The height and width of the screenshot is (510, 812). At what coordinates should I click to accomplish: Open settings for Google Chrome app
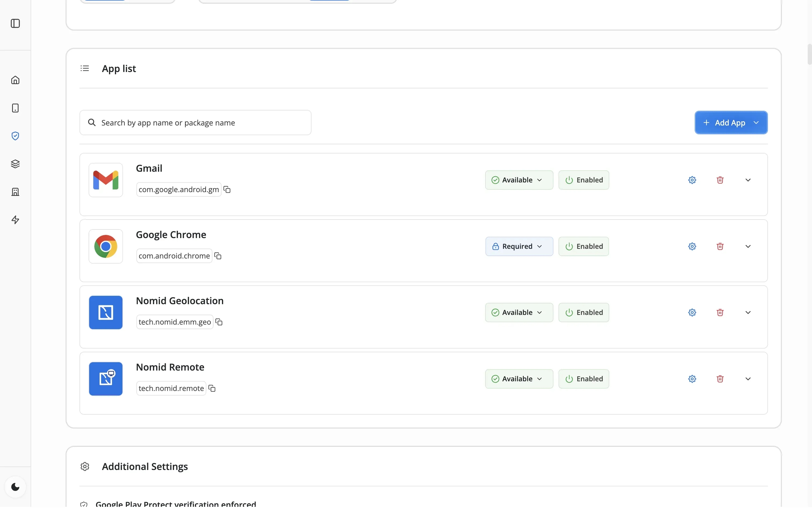(692, 246)
